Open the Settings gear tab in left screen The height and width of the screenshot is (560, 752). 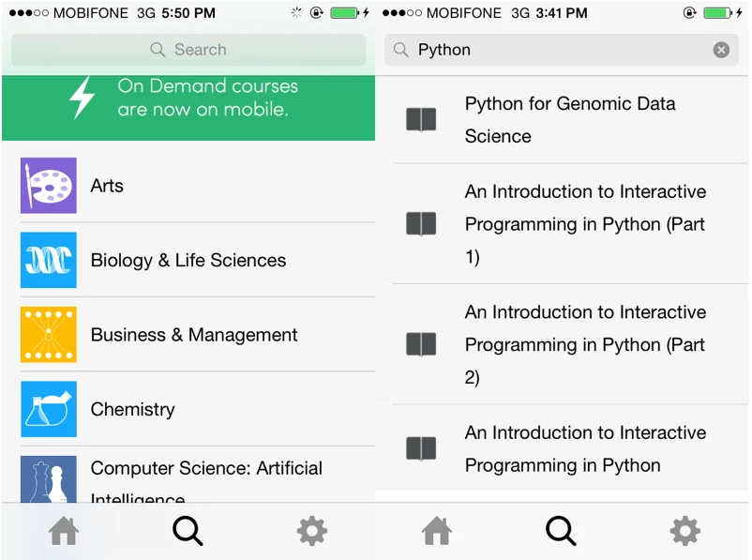tap(311, 532)
